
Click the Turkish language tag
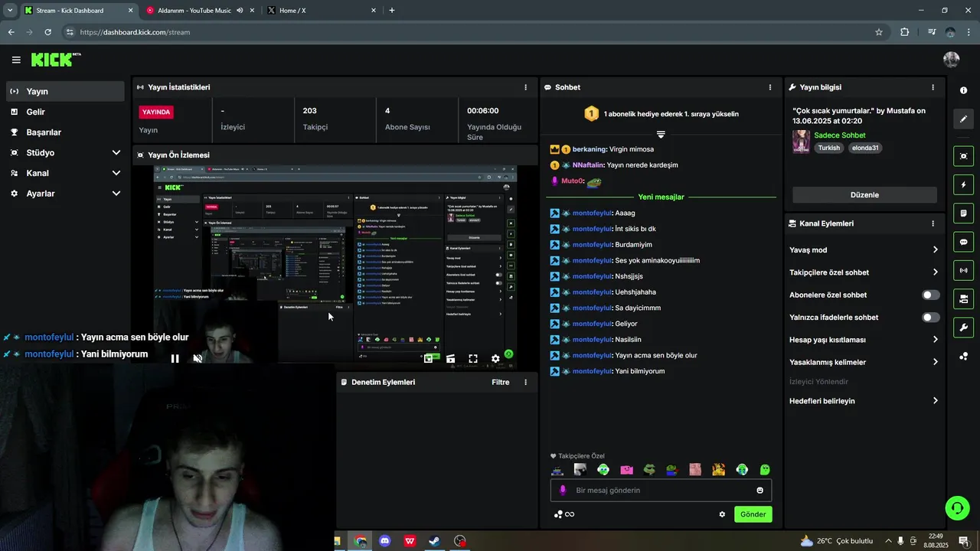(x=828, y=148)
